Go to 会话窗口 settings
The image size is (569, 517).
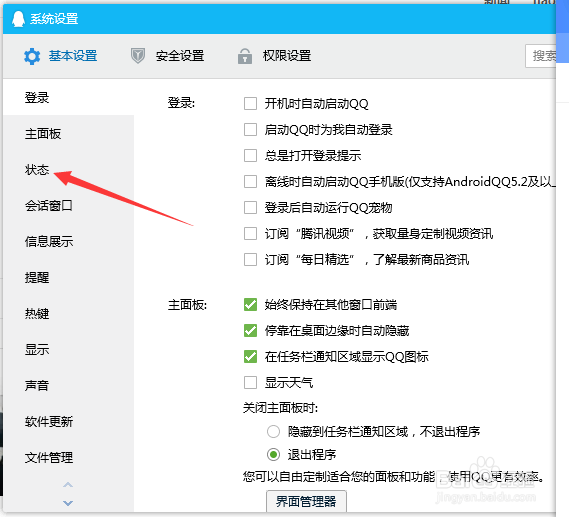pyautogui.click(x=49, y=206)
